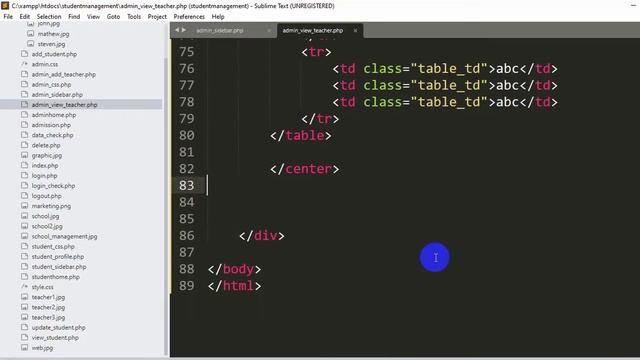Open the View menu
The image size is (640, 360).
93,17
